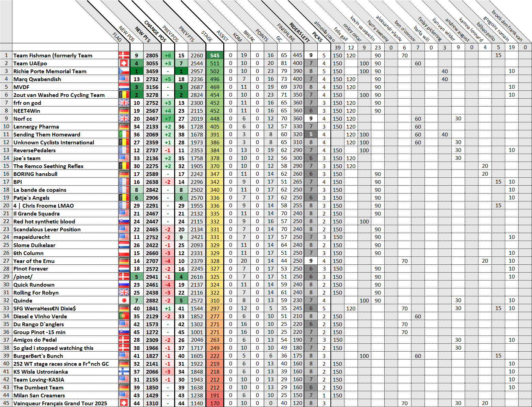
Task: Click the Russian flag beside Quick Rundown
Action: [x=124, y=285]
